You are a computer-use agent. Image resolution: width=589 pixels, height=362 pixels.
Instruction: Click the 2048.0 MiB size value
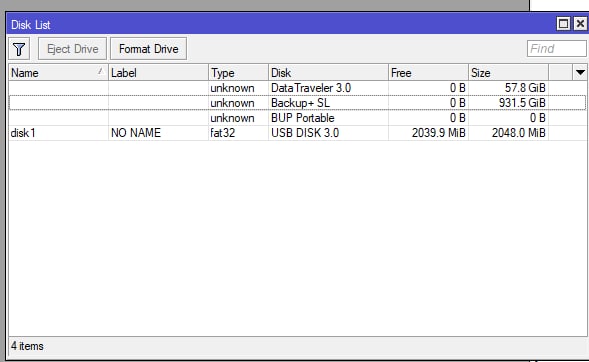pos(518,133)
